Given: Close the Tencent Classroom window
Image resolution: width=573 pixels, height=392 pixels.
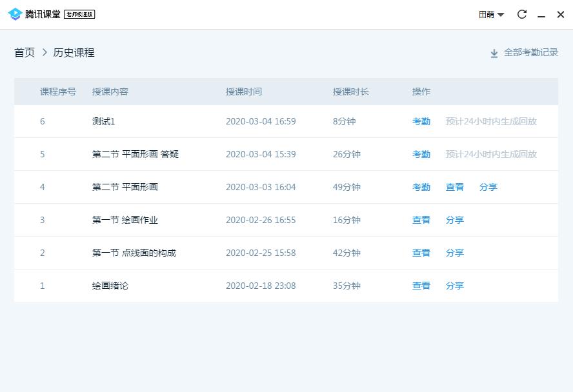Looking at the screenshot, I should coord(560,14).
